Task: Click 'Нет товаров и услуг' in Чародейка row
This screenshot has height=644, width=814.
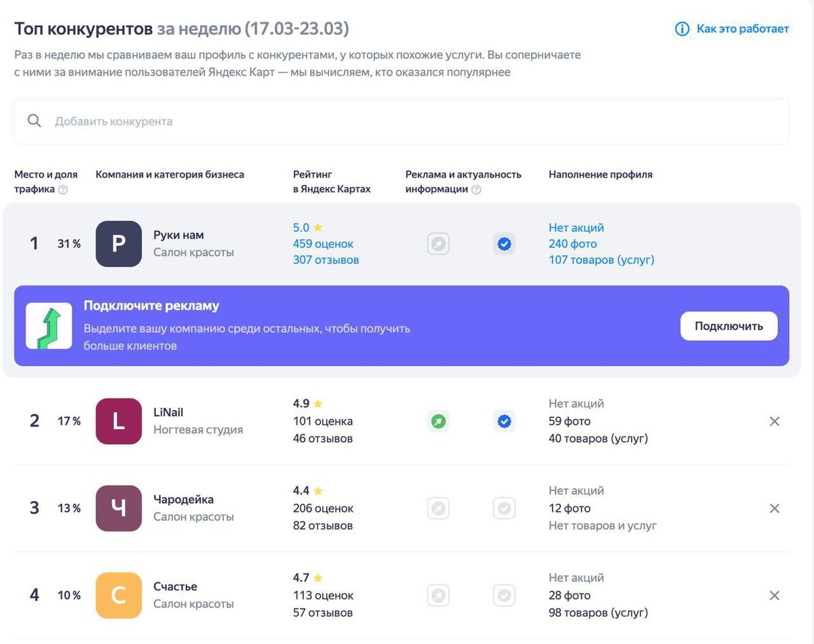Action: tap(602, 525)
